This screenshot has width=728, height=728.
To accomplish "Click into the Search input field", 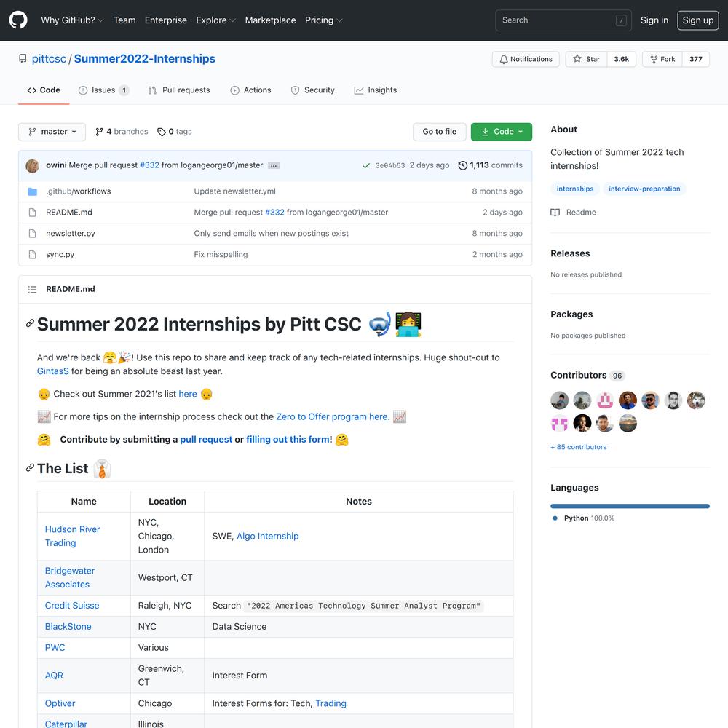I will pyautogui.click(x=563, y=20).
